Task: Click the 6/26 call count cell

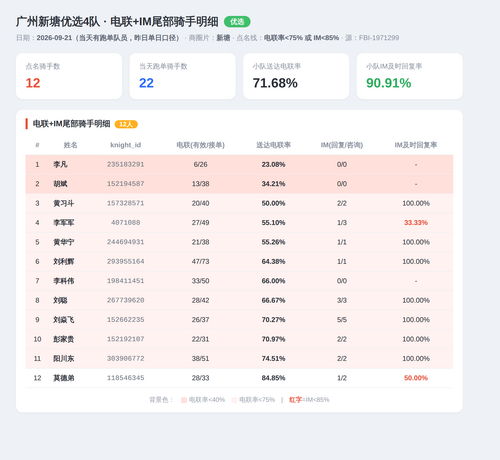Action: point(201,164)
